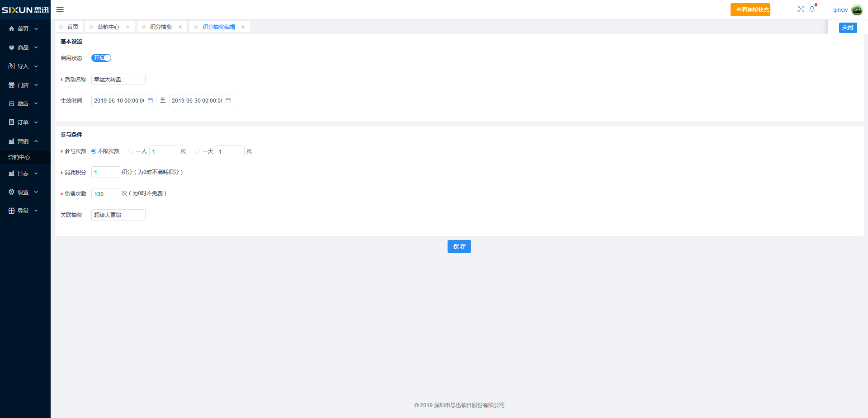Click the 活动名称 input field

point(118,80)
